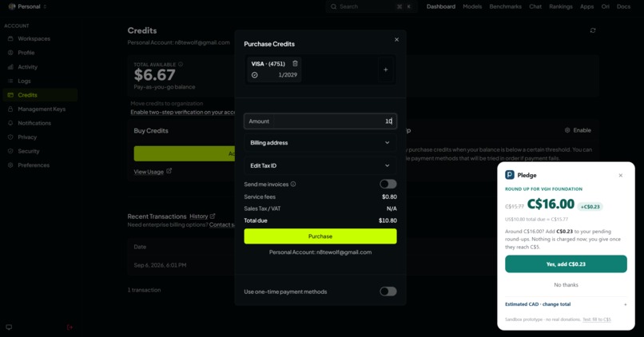Open the History link
The width and height of the screenshot is (644, 337).
tap(202, 216)
